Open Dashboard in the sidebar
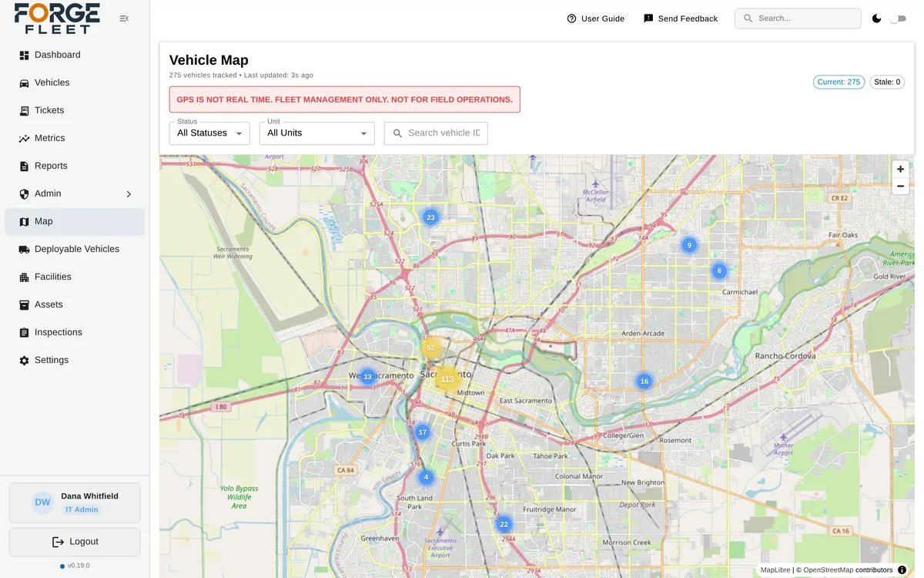 (x=75, y=55)
